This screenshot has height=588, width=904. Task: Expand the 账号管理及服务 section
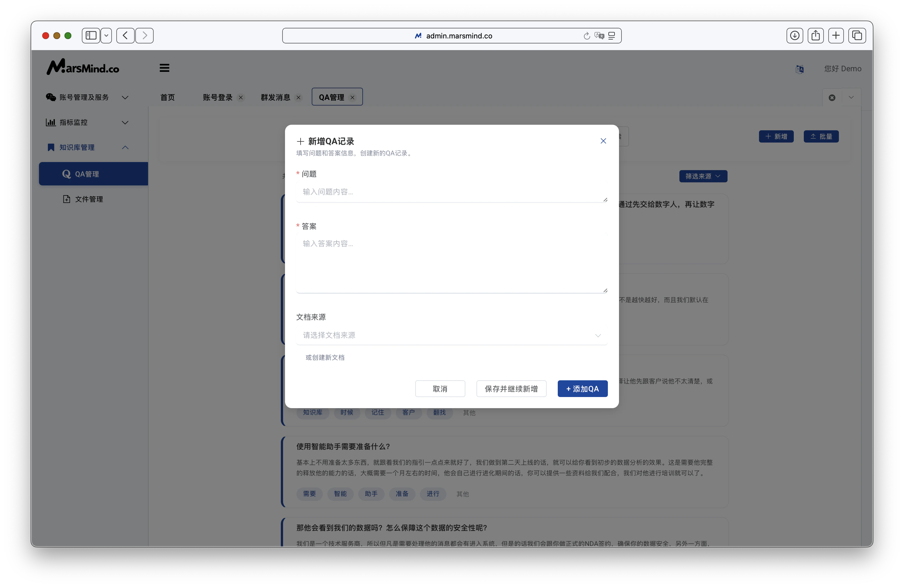pyautogui.click(x=125, y=97)
